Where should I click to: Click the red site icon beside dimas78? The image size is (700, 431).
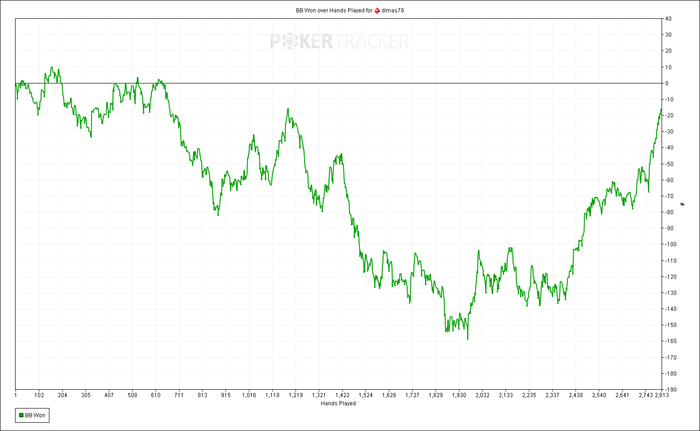377,10
